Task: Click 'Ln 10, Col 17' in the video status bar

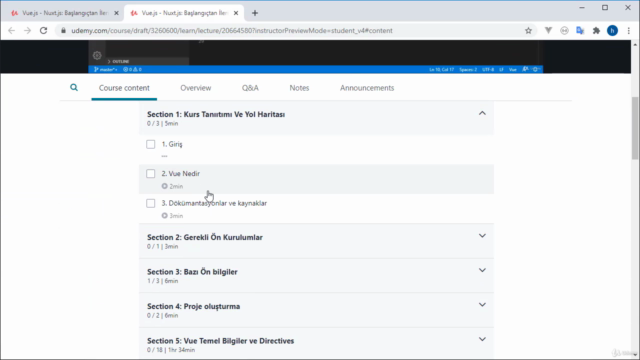Action: tap(441, 69)
